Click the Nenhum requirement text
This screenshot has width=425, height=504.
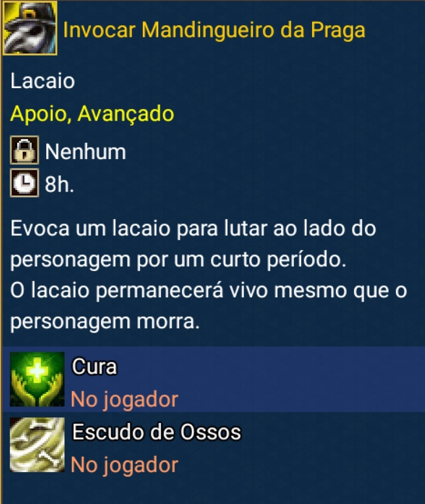coord(85,151)
